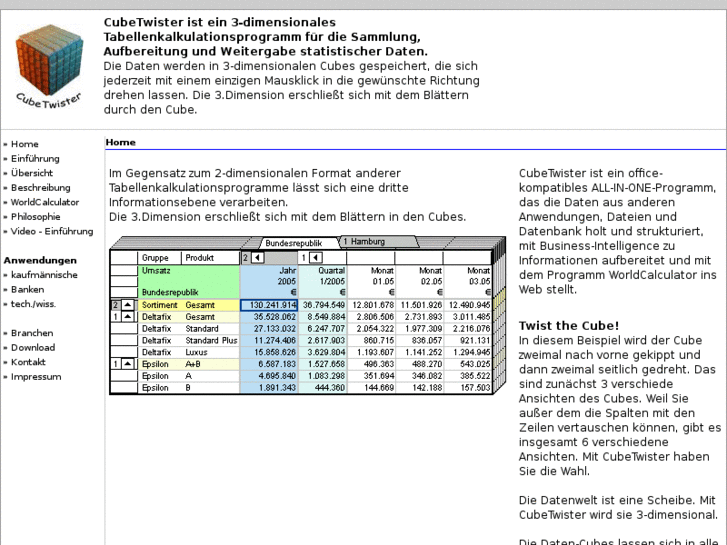
Task: Select the Monat 03.05 column header
Action: tap(468, 281)
